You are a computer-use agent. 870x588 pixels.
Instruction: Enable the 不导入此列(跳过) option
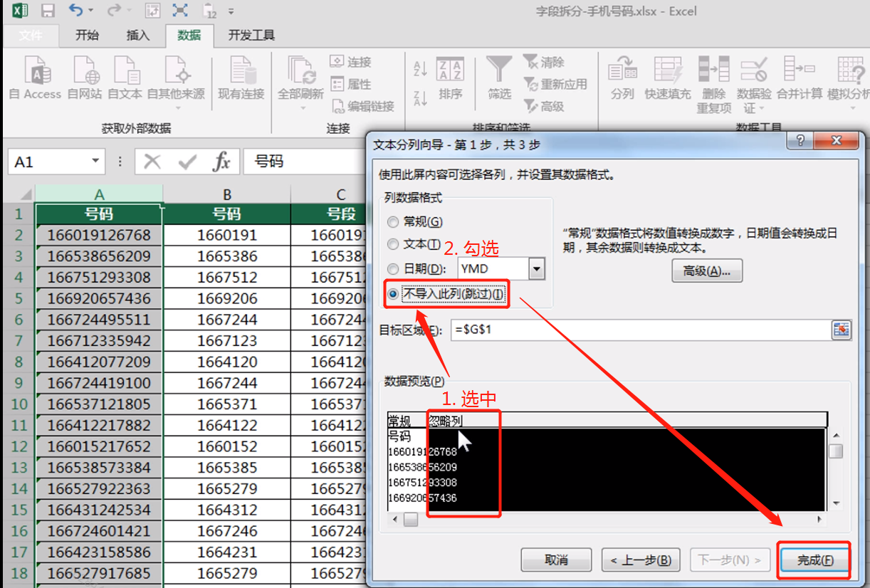coord(393,294)
